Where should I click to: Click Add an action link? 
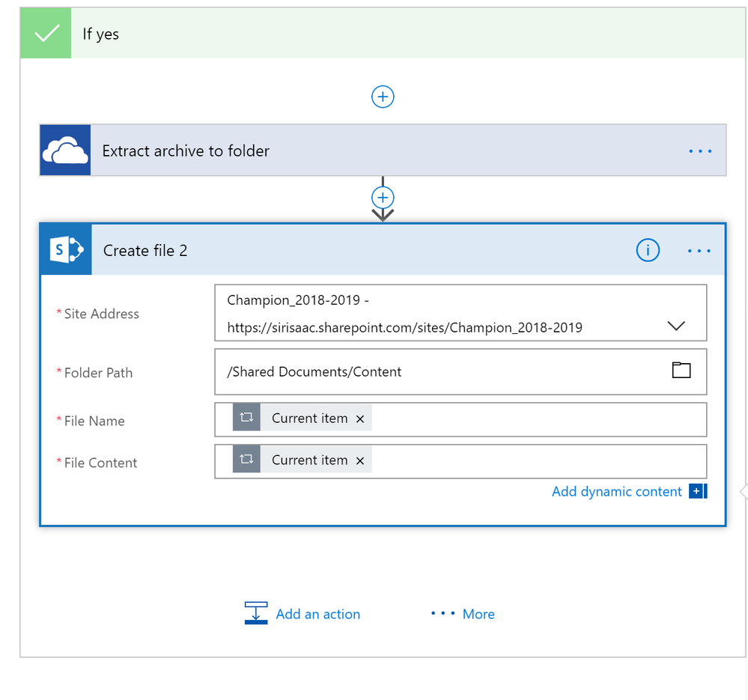(x=318, y=614)
